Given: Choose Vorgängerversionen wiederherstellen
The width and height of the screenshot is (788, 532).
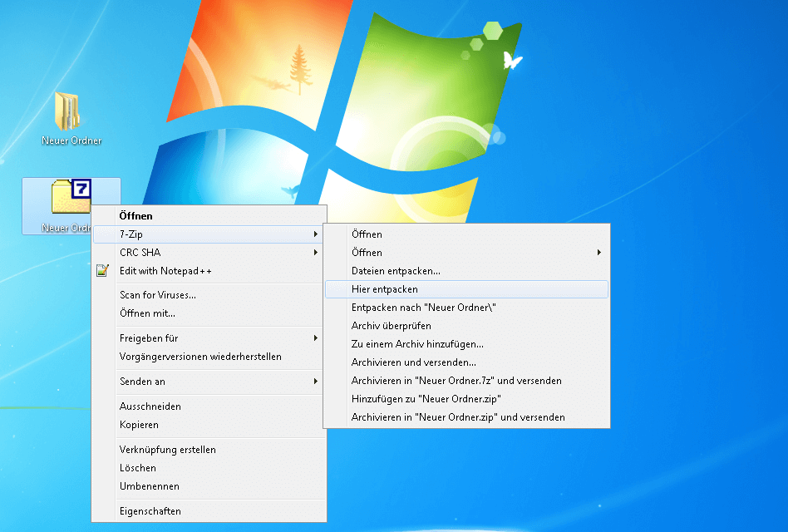Looking at the screenshot, I should 200,357.
